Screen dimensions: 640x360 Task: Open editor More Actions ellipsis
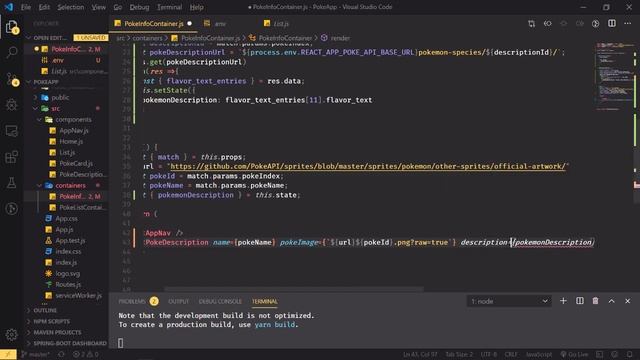pyautogui.click(x=627, y=24)
